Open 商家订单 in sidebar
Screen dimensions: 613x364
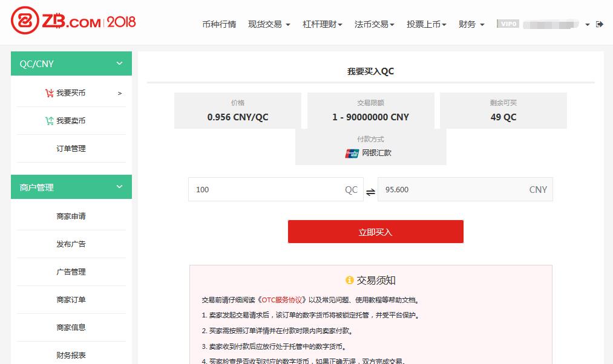(71, 299)
